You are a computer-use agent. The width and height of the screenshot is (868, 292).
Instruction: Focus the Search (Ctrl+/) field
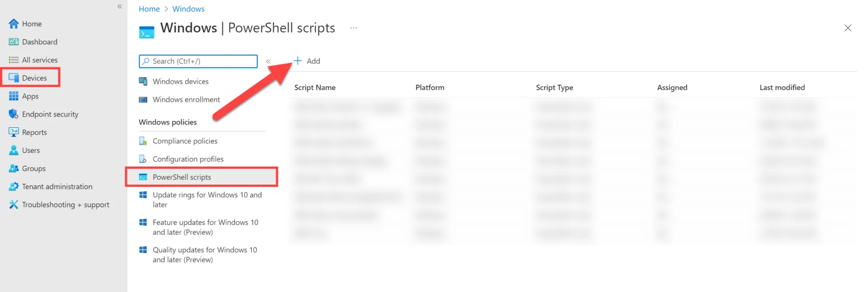point(198,61)
